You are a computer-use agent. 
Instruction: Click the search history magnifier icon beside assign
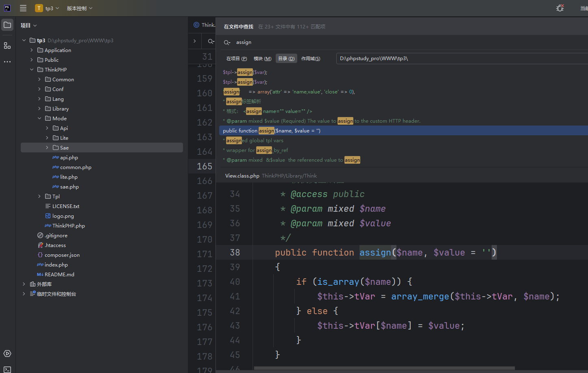[227, 42]
